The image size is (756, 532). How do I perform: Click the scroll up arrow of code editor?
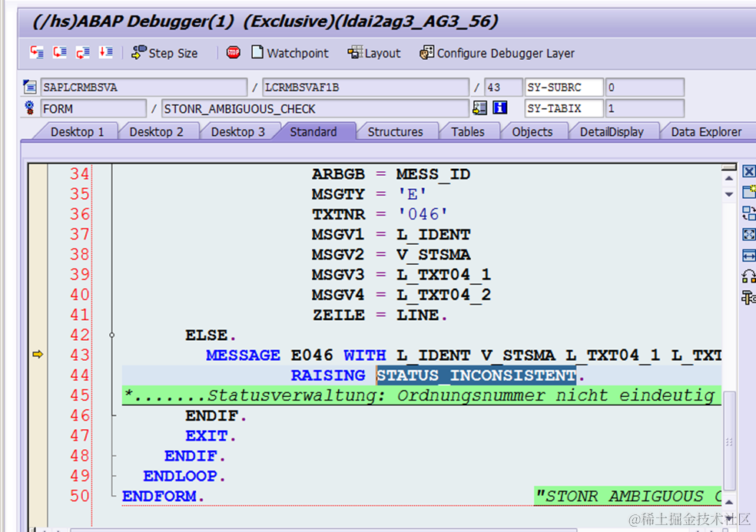pyautogui.click(x=729, y=179)
